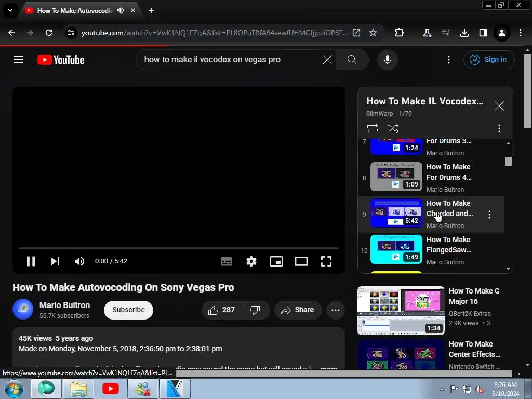Toggle shuffle playlist
The width and height of the screenshot is (532, 399).
(393, 128)
